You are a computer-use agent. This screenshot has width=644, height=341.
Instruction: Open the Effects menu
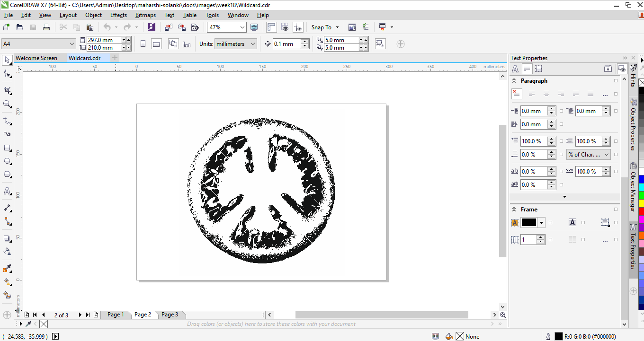tap(118, 15)
